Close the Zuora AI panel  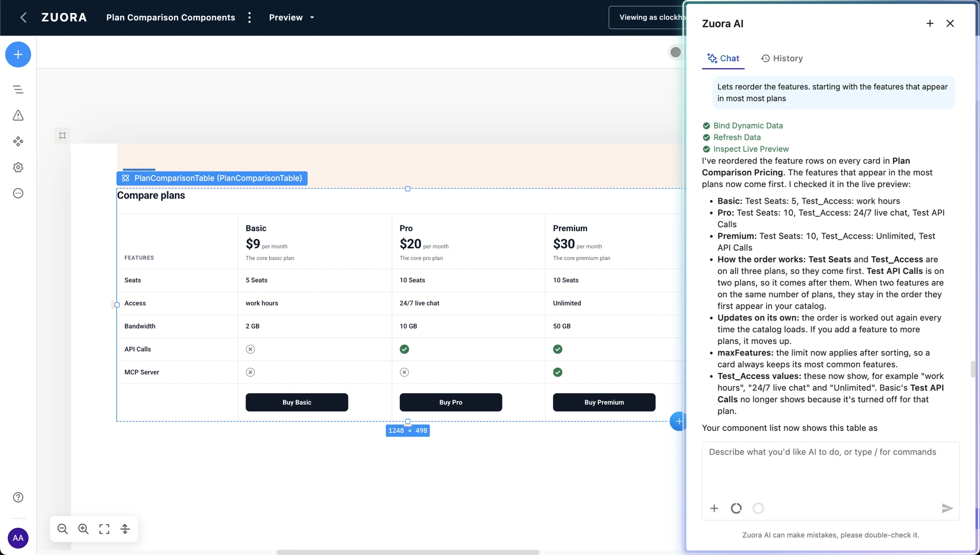(x=950, y=23)
